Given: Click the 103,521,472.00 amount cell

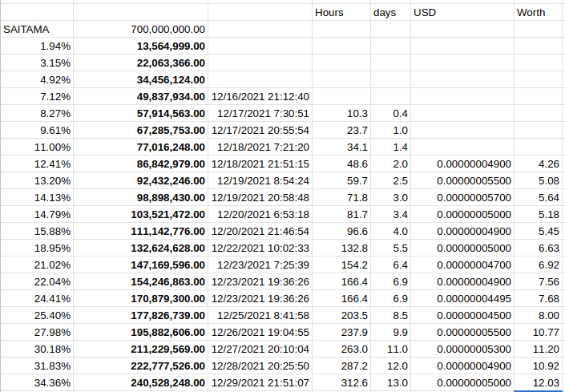Looking at the screenshot, I should [x=140, y=214].
